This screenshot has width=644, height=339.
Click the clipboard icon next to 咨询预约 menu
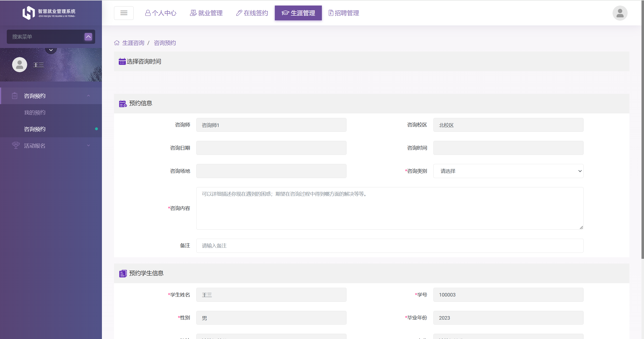coord(15,96)
